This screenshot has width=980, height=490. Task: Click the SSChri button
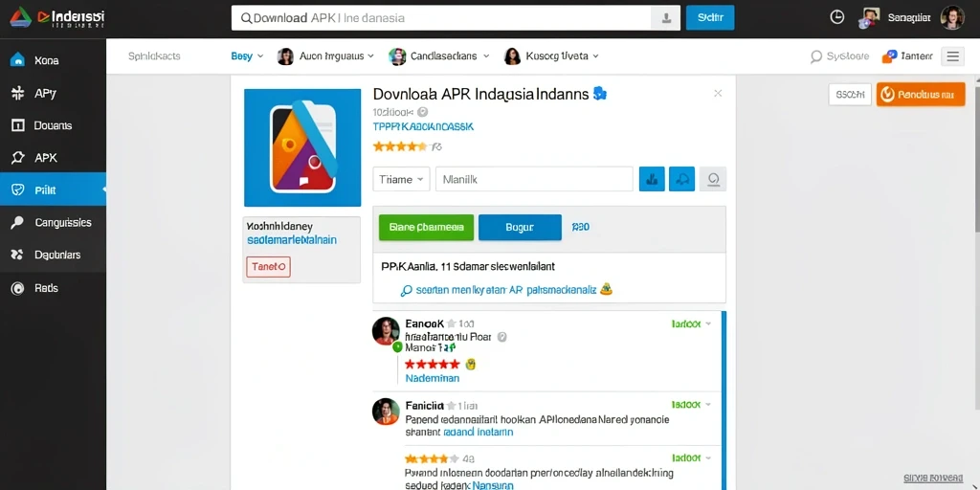click(x=850, y=95)
